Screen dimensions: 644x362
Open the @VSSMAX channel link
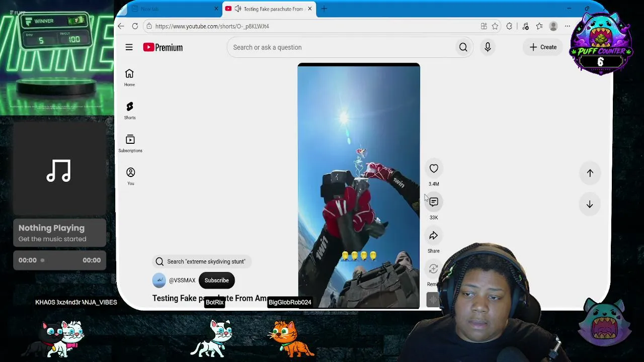pyautogui.click(x=182, y=281)
